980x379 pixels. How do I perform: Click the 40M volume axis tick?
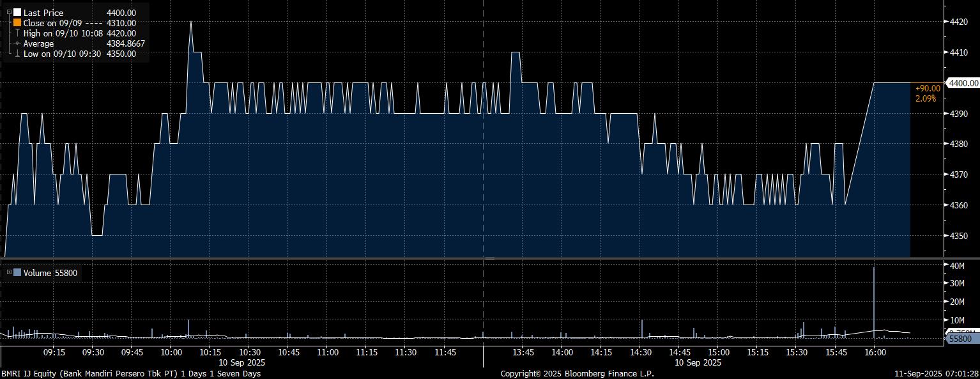pyautogui.click(x=958, y=265)
